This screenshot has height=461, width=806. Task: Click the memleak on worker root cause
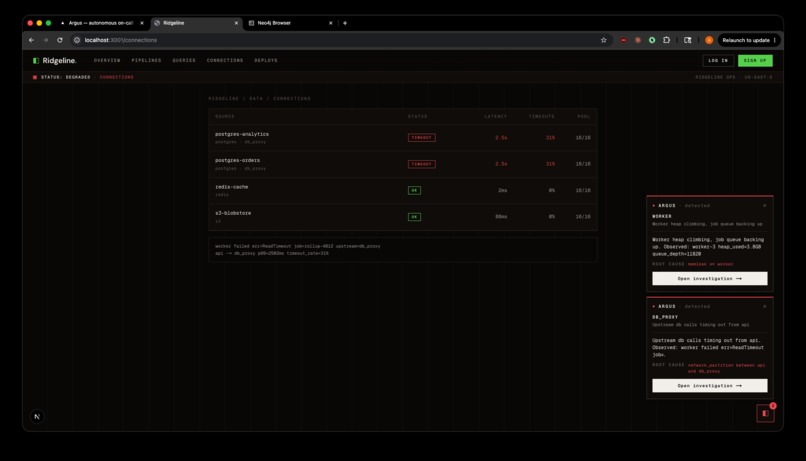pyautogui.click(x=710, y=264)
